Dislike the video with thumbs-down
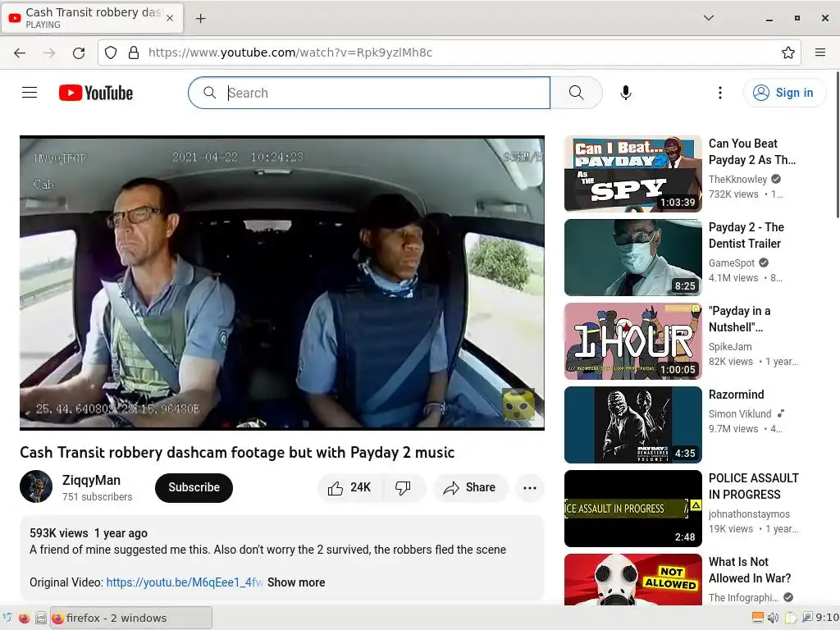The image size is (840, 630). pos(404,487)
